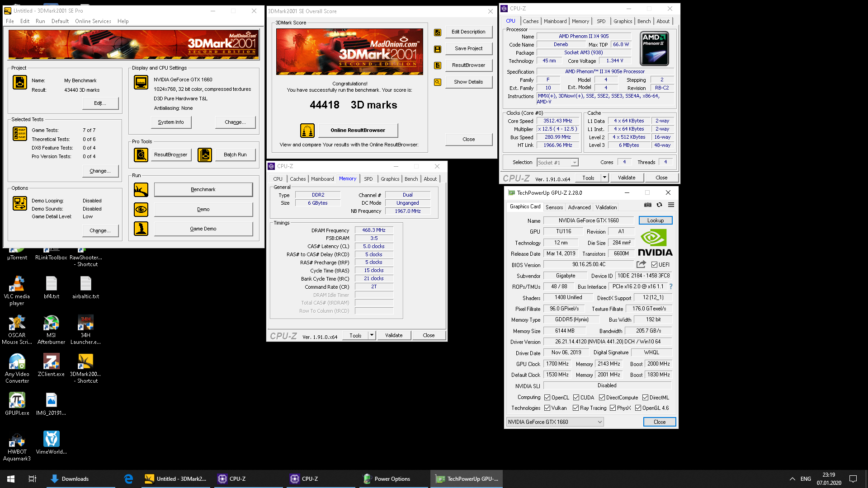
Task: Click the AMD Phenom II logo in CPU-Z
Action: 655,49
